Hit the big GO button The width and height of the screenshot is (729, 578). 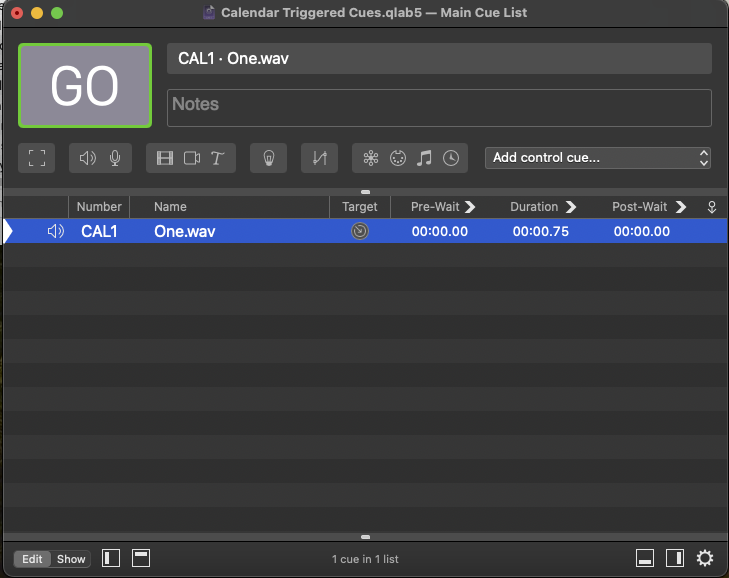[85, 86]
